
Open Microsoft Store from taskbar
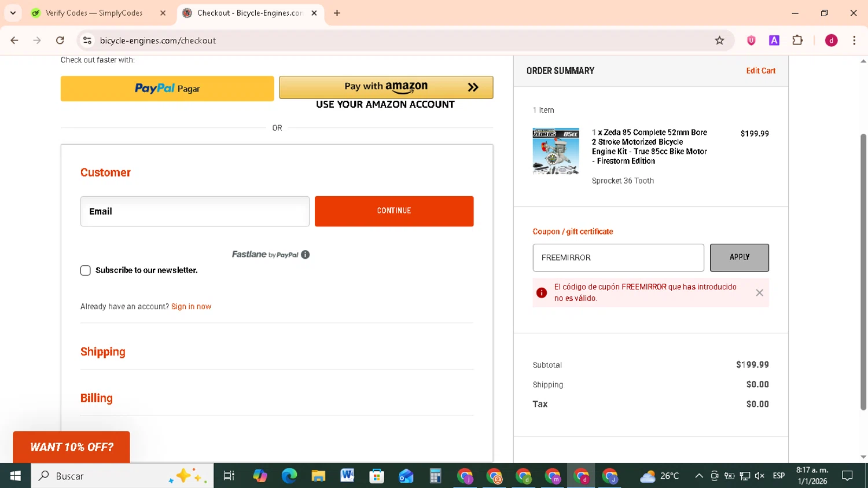pyautogui.click(x=377, y=476)
